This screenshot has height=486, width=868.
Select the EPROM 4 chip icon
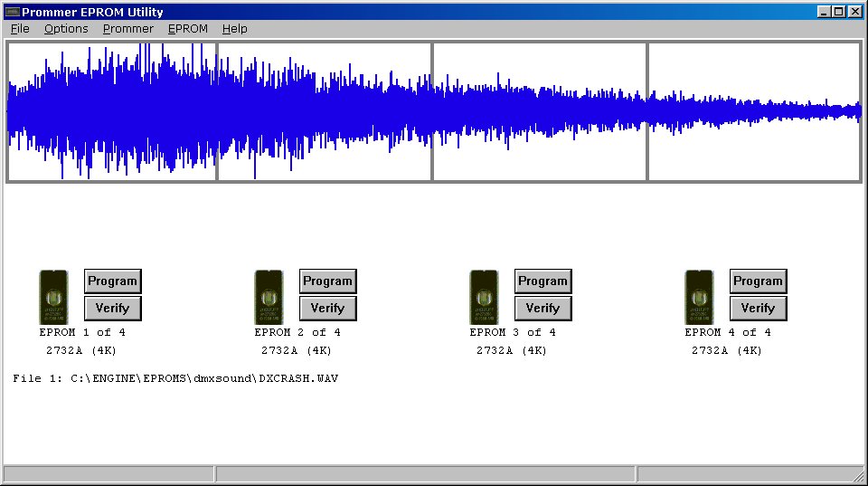pos(699,297)
